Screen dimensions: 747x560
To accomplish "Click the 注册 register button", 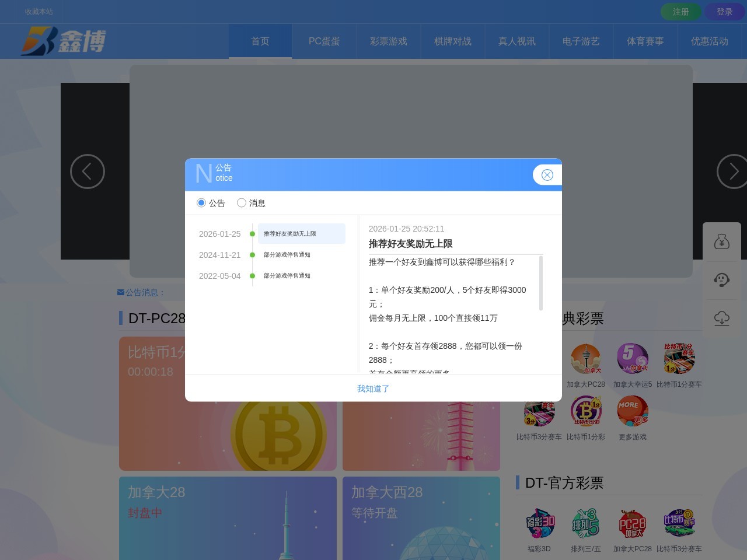I will click(x=680, y=12).
